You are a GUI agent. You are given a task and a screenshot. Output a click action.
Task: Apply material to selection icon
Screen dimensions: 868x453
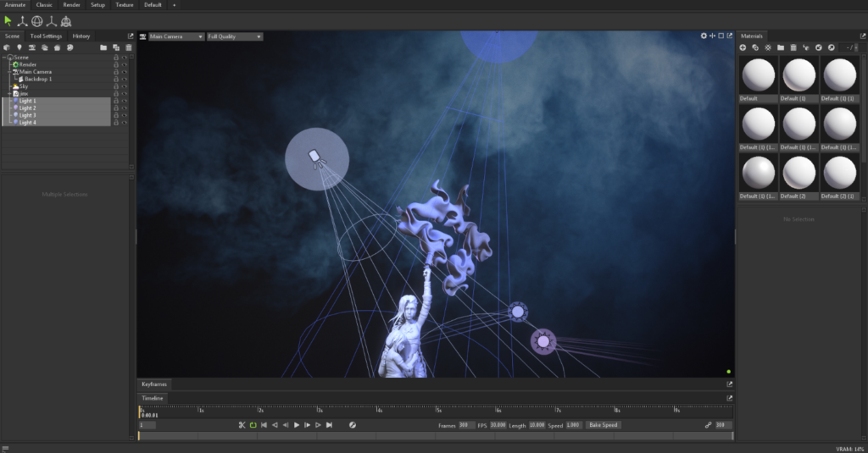806,47
